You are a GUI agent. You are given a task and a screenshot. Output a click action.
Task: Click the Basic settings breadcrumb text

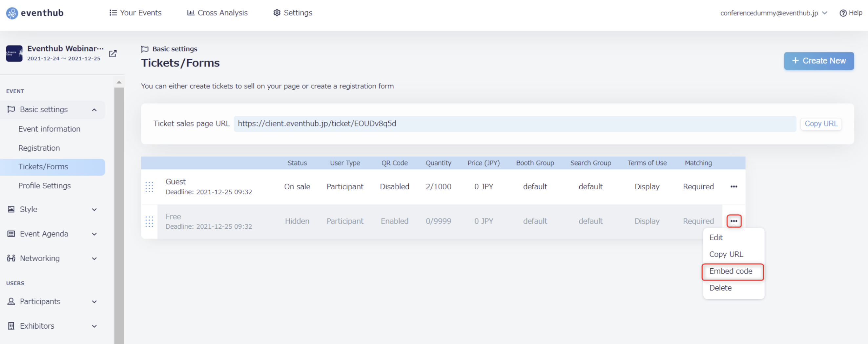click(175, 49)
